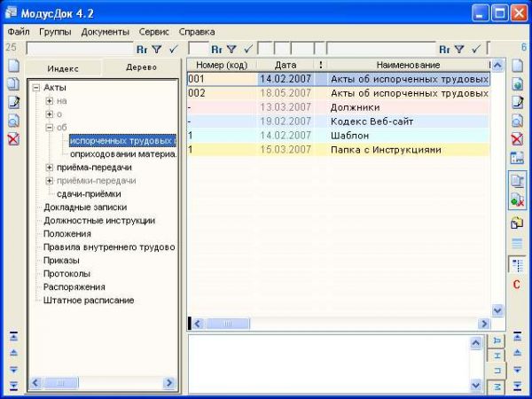Collapse the об tree node
This screenshot has height=399, width=532.
(50, 128)
